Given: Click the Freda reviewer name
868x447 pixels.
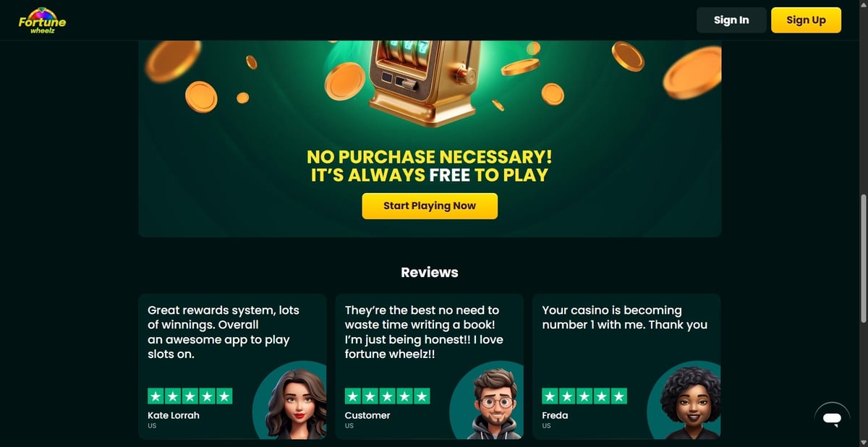Looking at the screenshot, I should (555, 415).
